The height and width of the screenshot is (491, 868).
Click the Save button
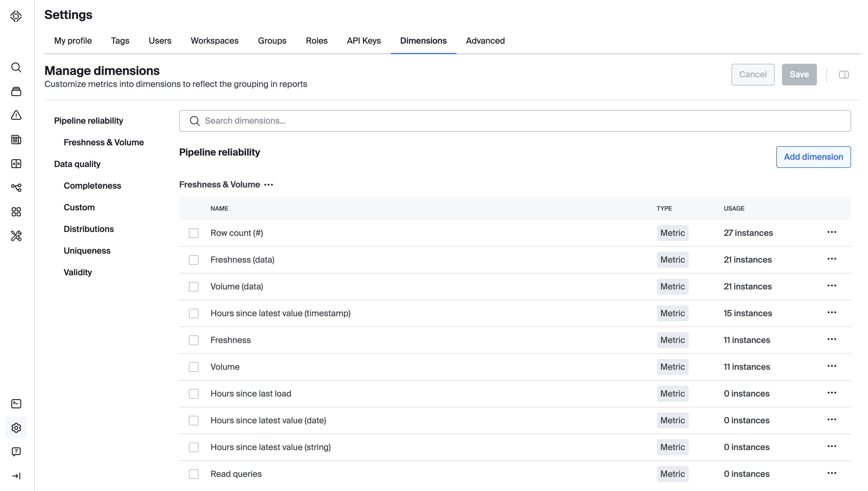[x=799, y=75]
